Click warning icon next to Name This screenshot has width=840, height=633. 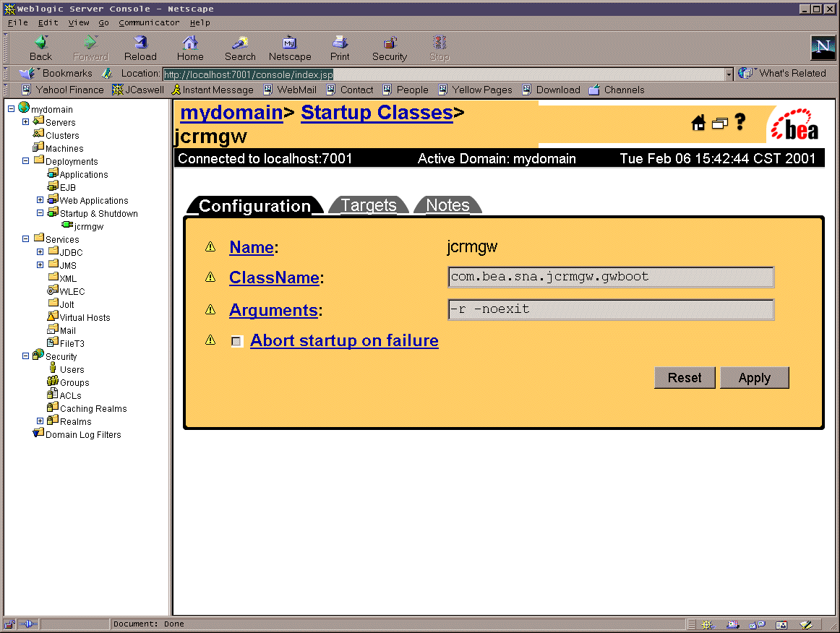[210, 247]
